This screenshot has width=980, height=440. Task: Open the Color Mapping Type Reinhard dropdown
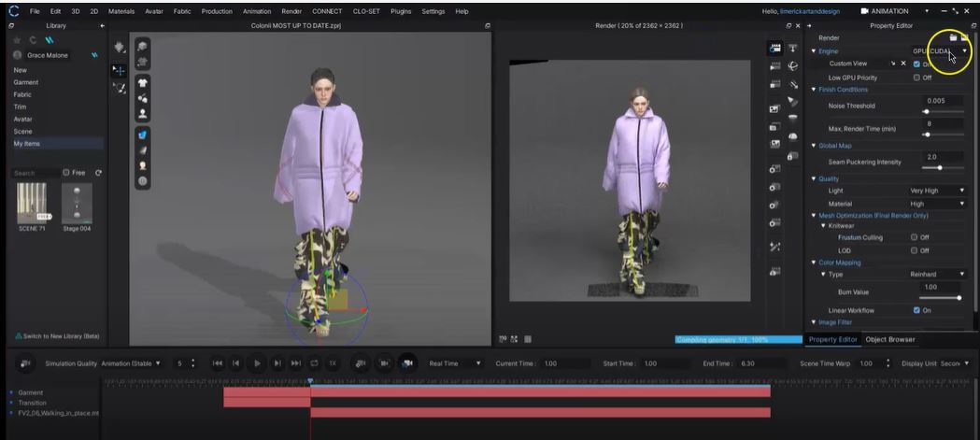937,275
